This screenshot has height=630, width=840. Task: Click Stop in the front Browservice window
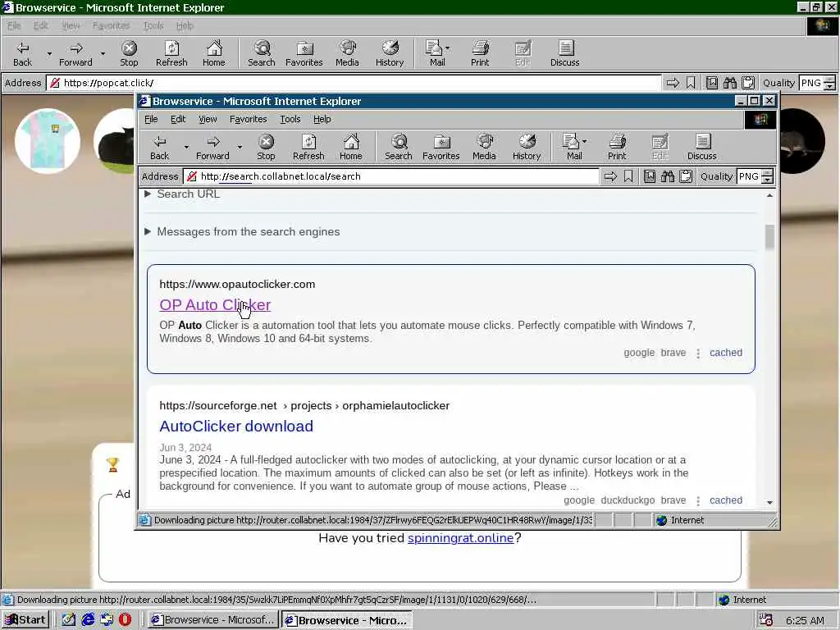266,147
